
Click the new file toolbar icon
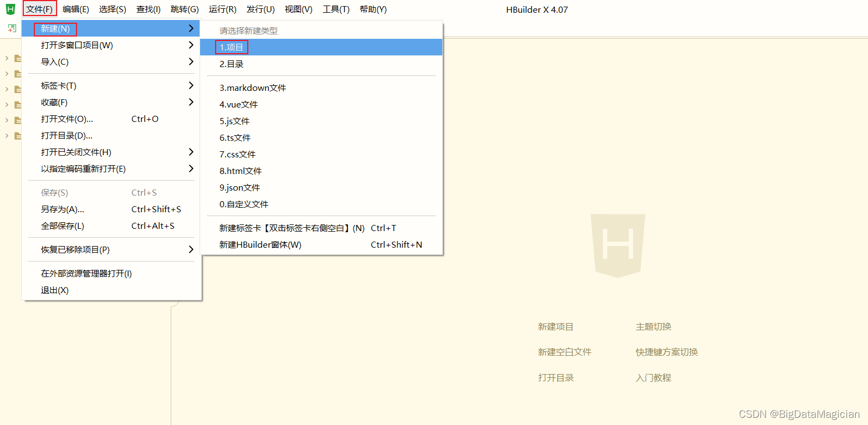click(12, 28)
